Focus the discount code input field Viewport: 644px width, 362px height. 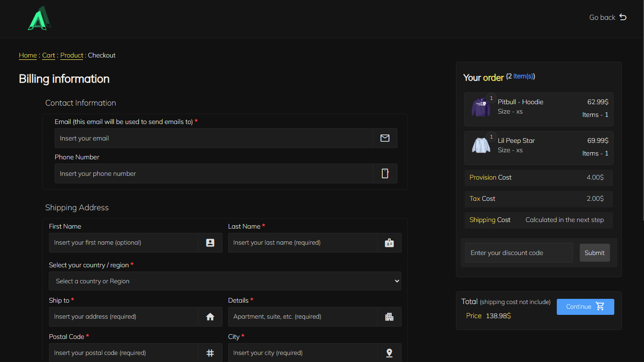click(x=519, y=253)
